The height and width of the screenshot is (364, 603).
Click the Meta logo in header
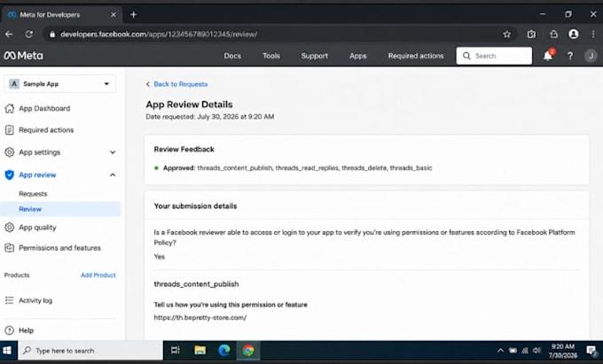pos(23,56)
